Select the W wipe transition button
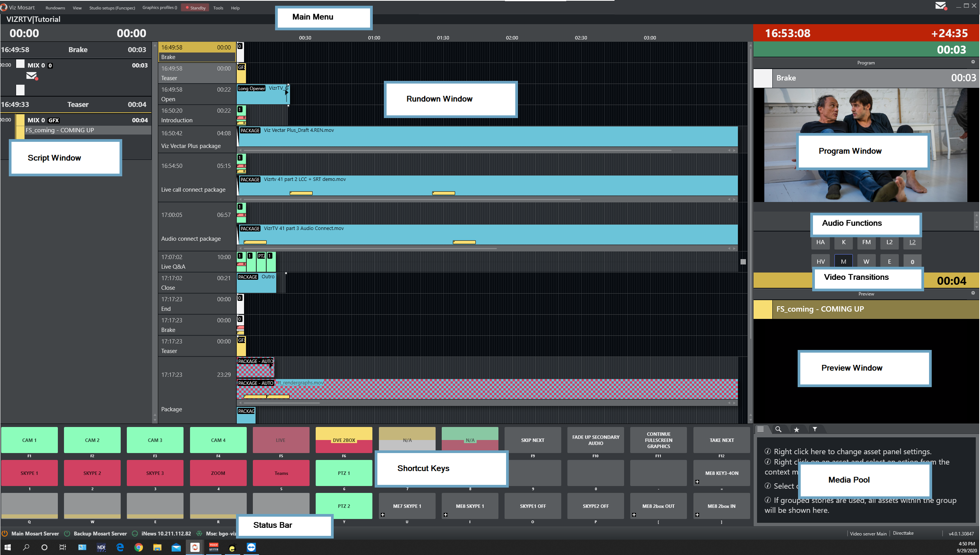 (x=867, y=261)
